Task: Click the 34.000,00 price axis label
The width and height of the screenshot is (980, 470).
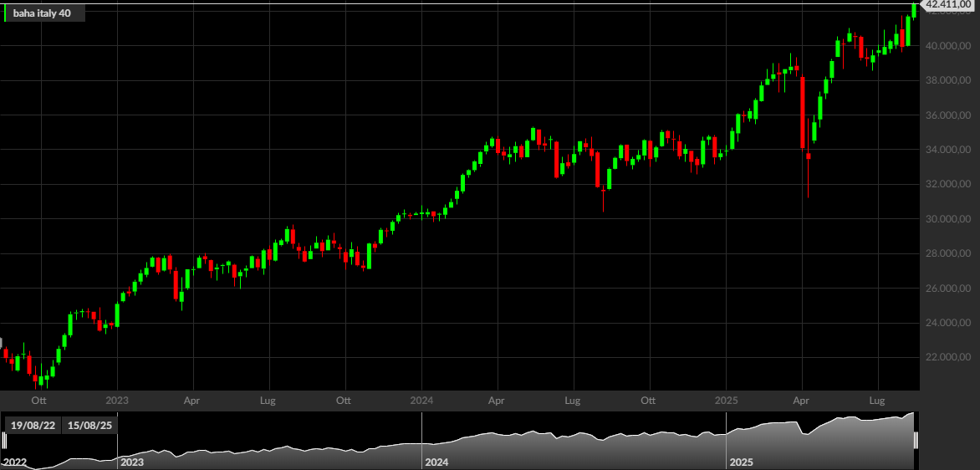Action: pyautogui.click(x=948, y=150)
